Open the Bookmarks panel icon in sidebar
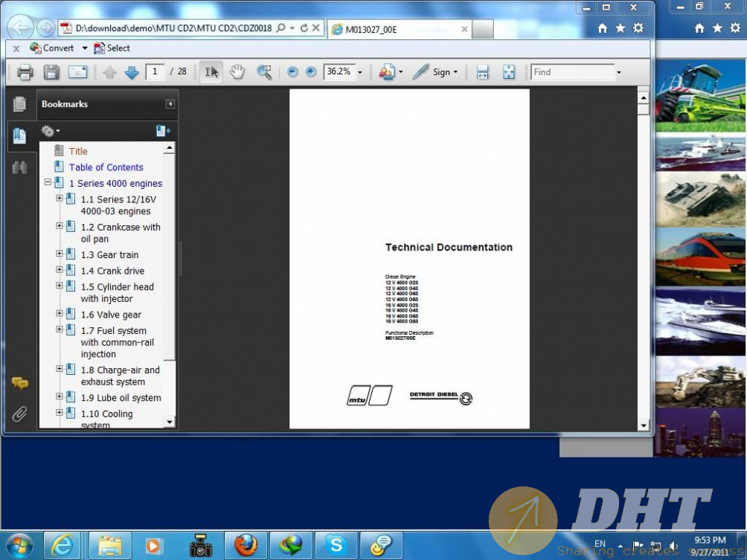Screen dimensions: 747x560 tap(19, 135)
